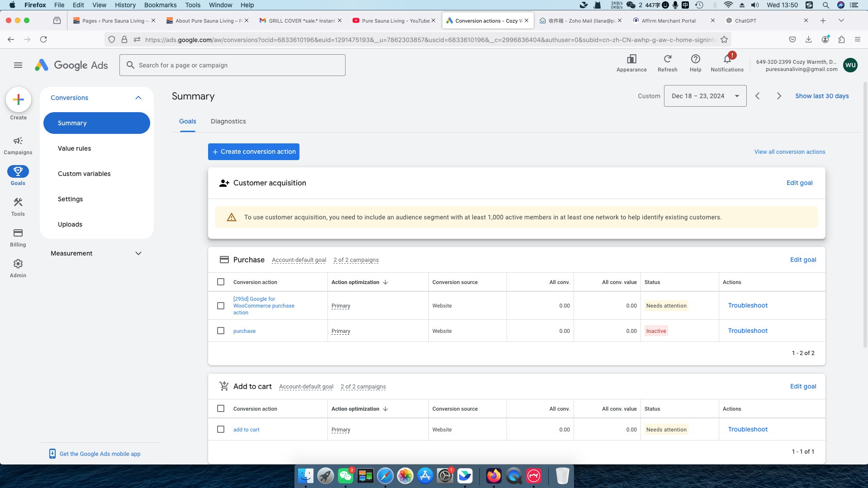Open the Dec 18 – 23 date dropdown

click(705, 96)
